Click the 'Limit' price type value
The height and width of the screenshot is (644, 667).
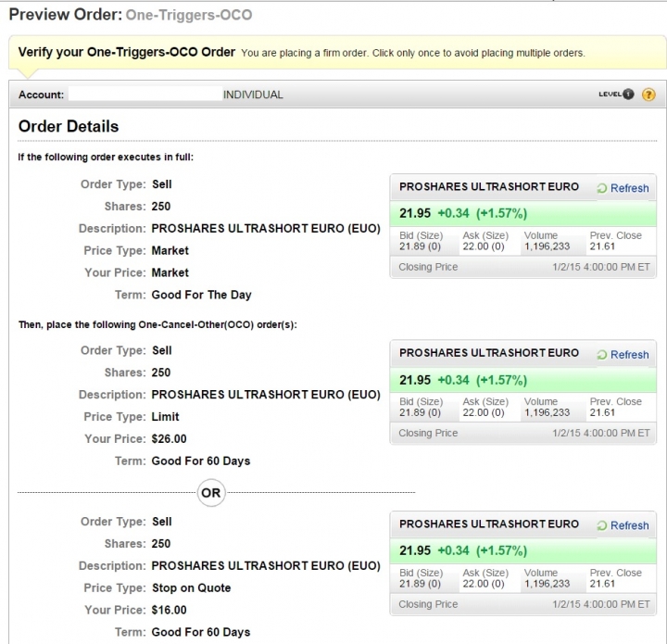coord(165,416)
